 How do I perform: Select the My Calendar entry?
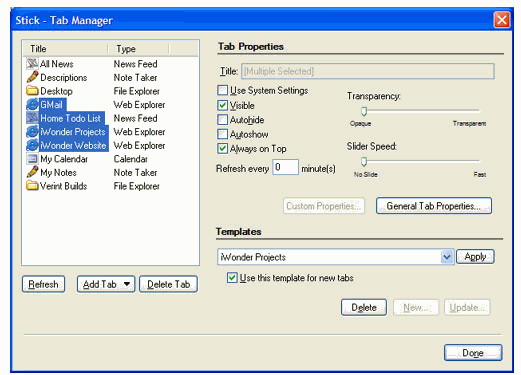point(64,159)
